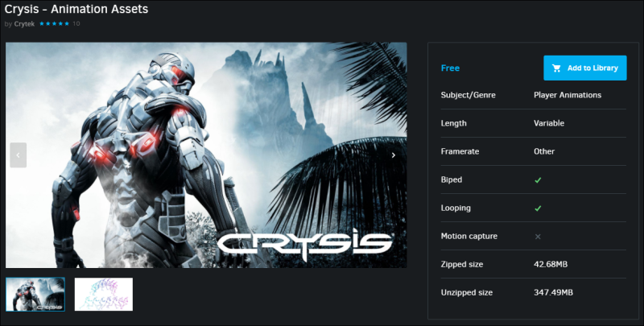Click the main Crysis preview image
644x326 pixels.
click(x=206, y=155)
